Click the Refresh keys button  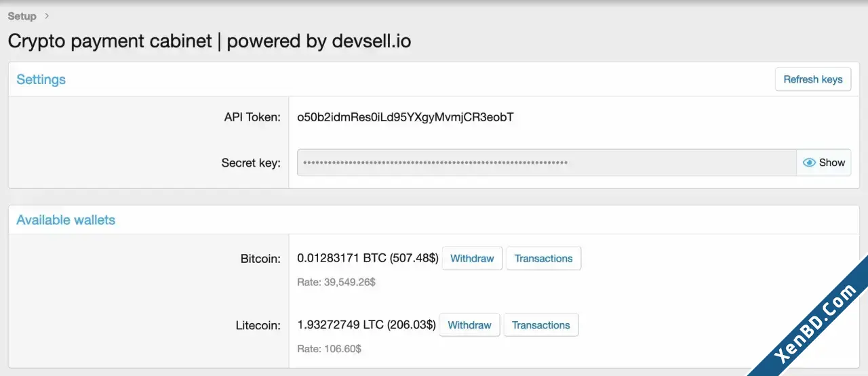(813, 79)
